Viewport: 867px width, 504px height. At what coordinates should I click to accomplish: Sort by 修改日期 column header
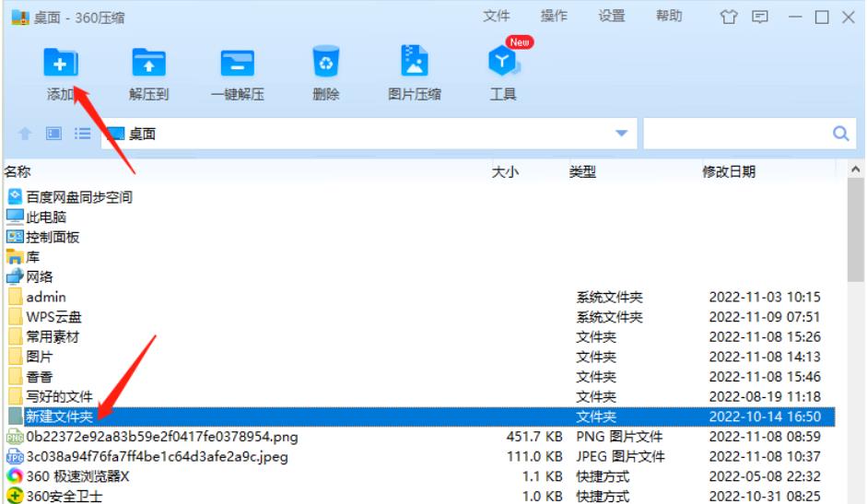coord(729,171)
